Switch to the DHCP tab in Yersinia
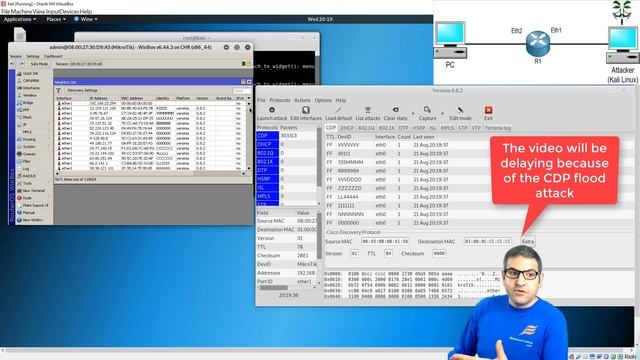Image resolution: width=640 pixels, height=360 pixels. pyautogui.click(x=347, y=128)
